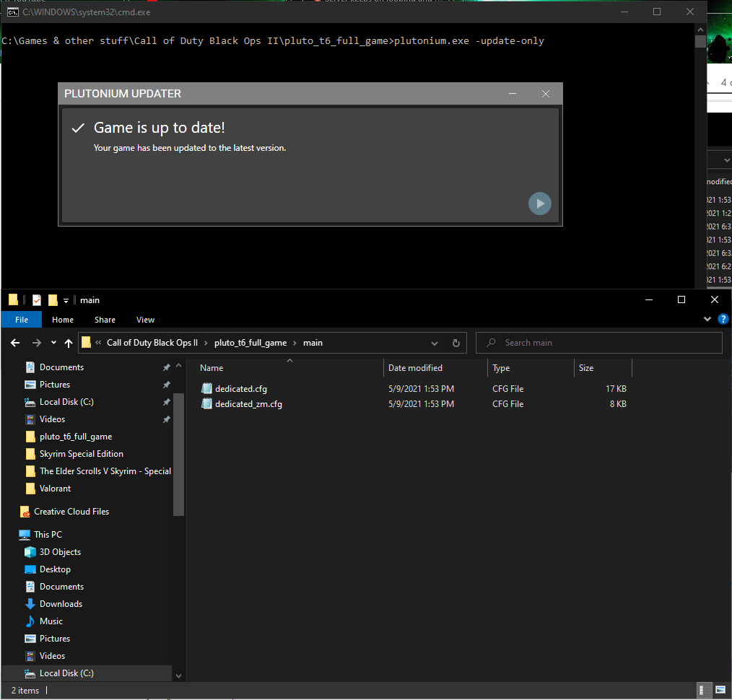This screenshot has width=732, height=700.
Task: Switch to large icons view layout
Action: coord(720,690)
